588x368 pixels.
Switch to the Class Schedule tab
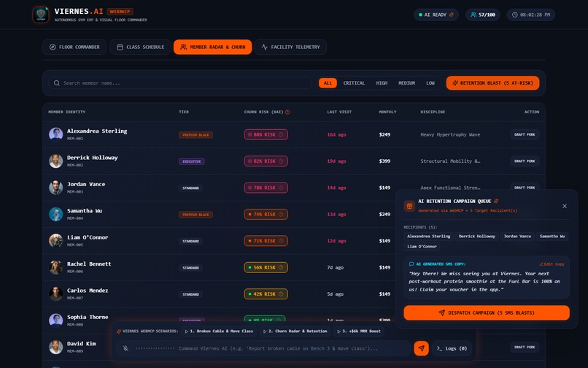click(x=140, y=47)
